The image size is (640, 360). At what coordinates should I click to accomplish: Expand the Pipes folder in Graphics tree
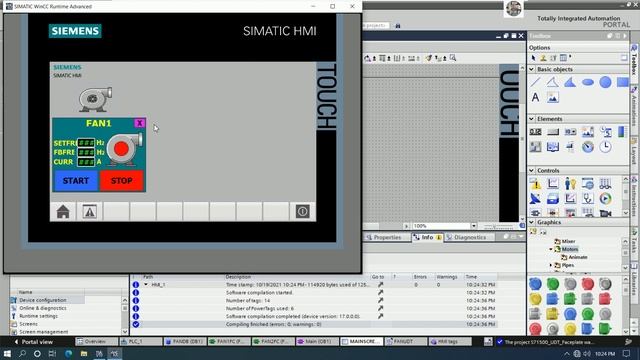tap(551, 265)
